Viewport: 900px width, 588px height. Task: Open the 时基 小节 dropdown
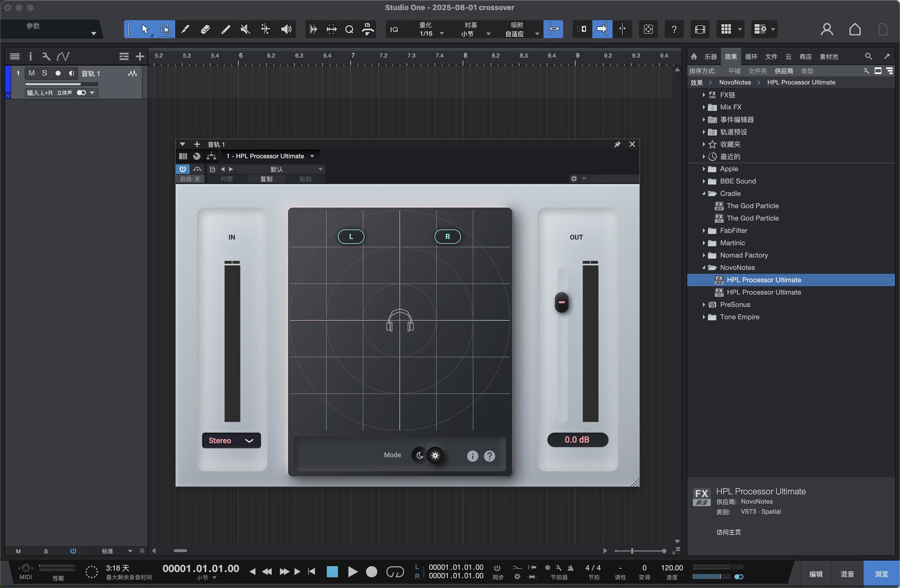[474, 29]
